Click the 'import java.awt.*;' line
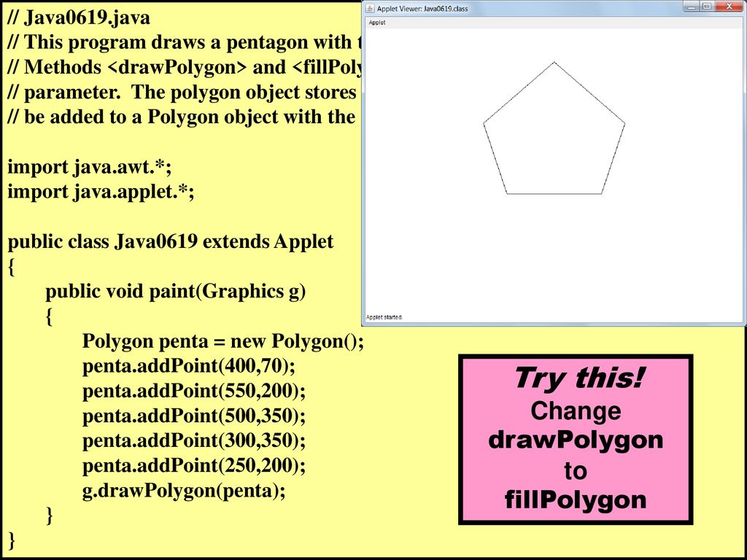The width and height of the screenshot is (747, 560). (x=90, y=167)
